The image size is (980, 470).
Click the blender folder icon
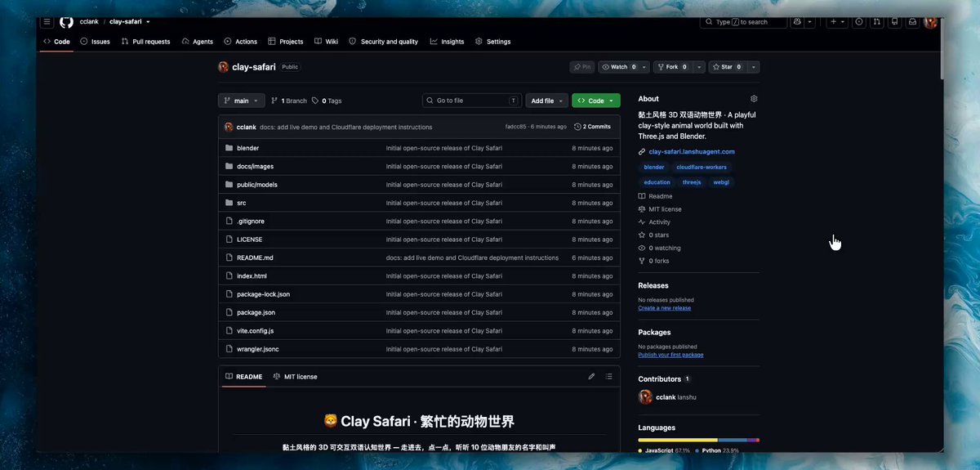(x=229, y=148)
